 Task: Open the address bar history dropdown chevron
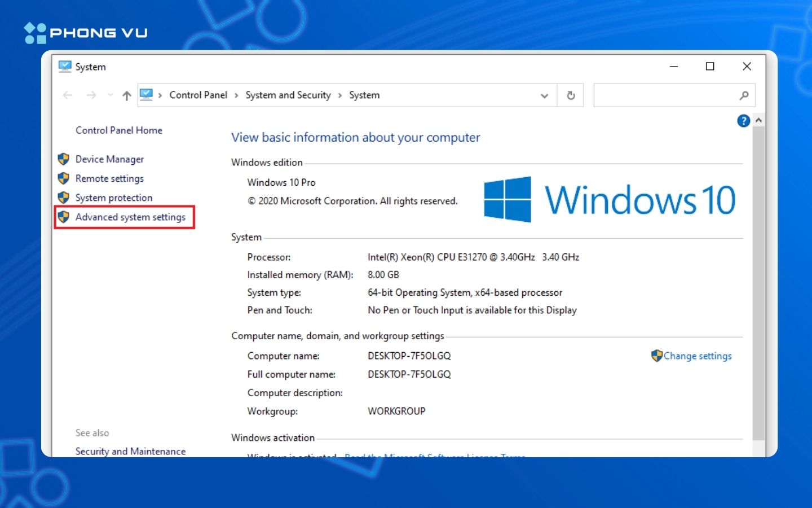pyautogui.click(x=544, y=95)
